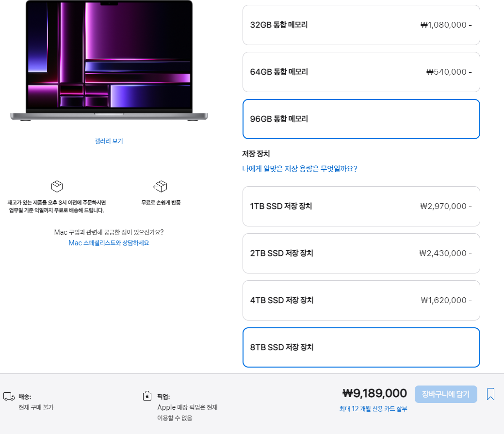Select the 96GB 통합 메모리 option
Viewport: 504px width, 434px height.
click(361, 119)
